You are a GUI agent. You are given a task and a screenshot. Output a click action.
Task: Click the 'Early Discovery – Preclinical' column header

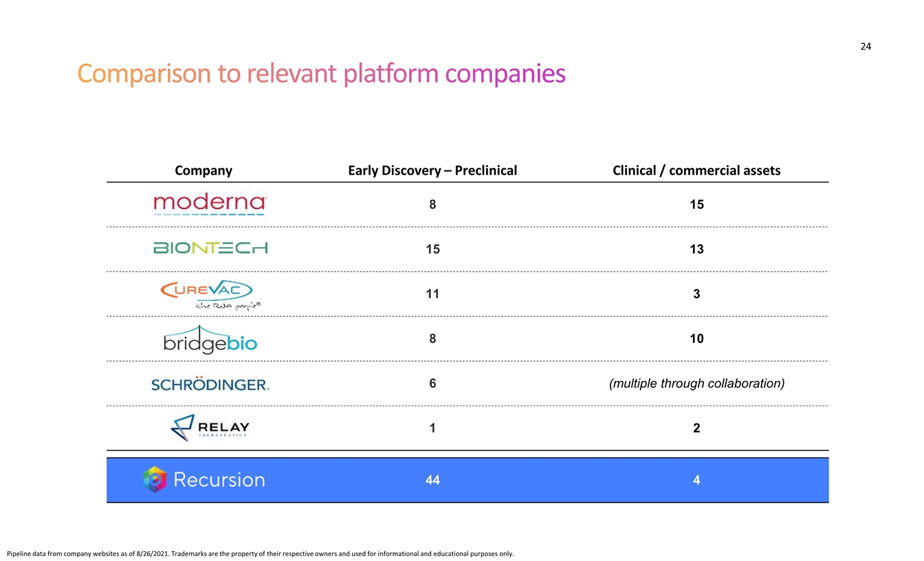pos(432,170)
